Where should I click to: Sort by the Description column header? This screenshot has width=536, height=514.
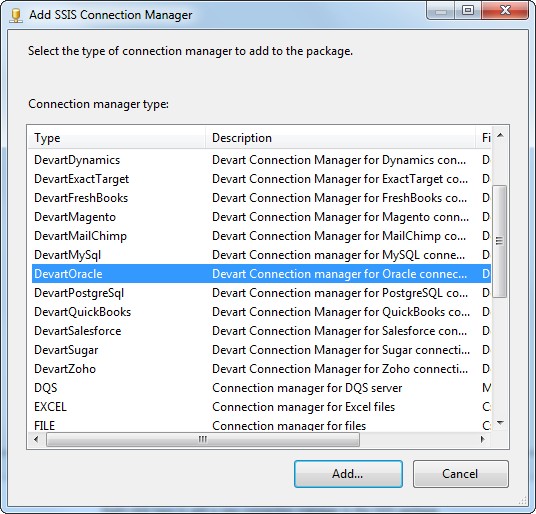click(340, 138)
